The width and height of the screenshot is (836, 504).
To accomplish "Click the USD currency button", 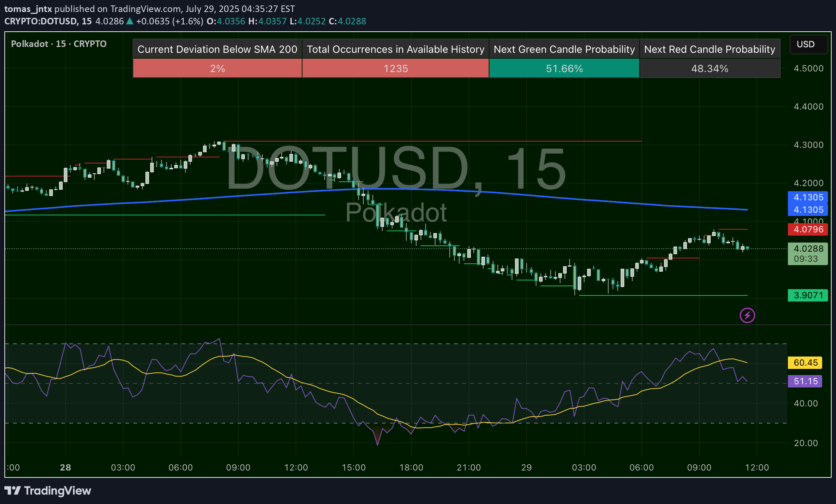I will tap(809, 44).
